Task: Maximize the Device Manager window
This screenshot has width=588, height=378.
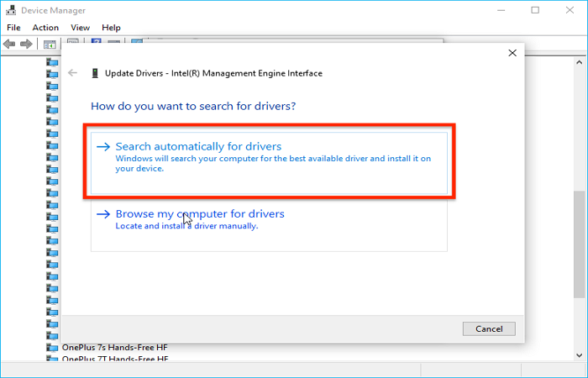Action: point(535,11)
